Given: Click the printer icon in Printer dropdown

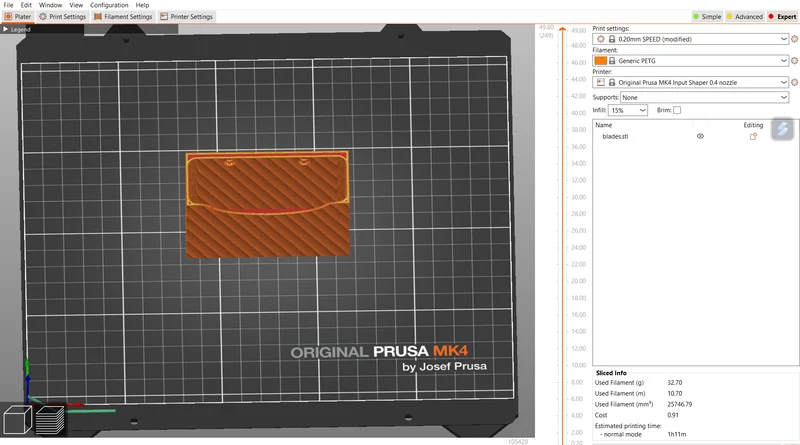Looking at the screenshot, I should (x=601, y=82).
